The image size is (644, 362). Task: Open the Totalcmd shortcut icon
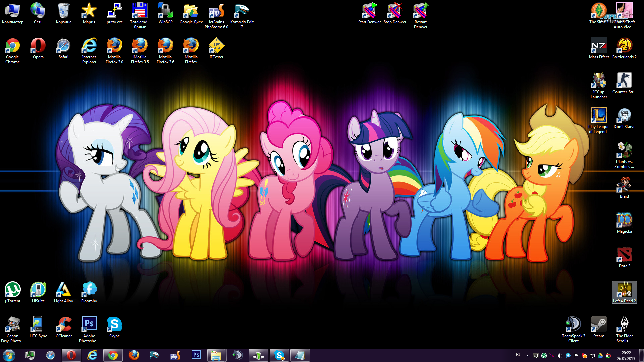140,16
